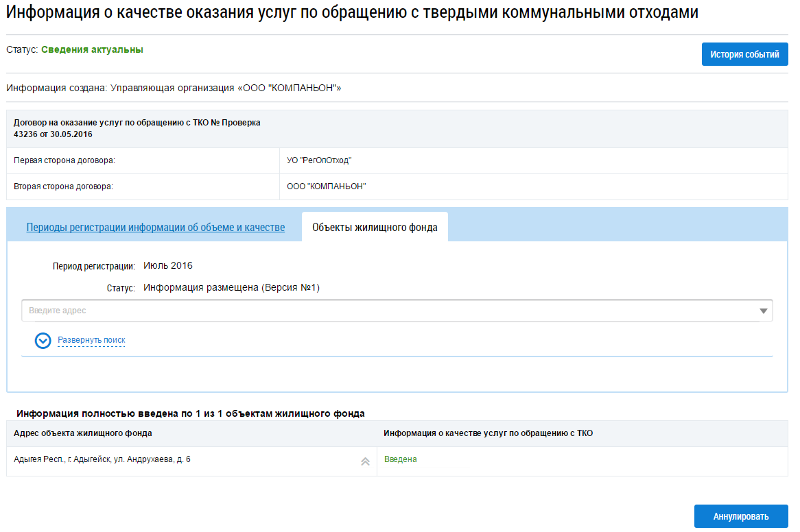Click the Информация размещена (Версия №1) status

tap(231, 288)
